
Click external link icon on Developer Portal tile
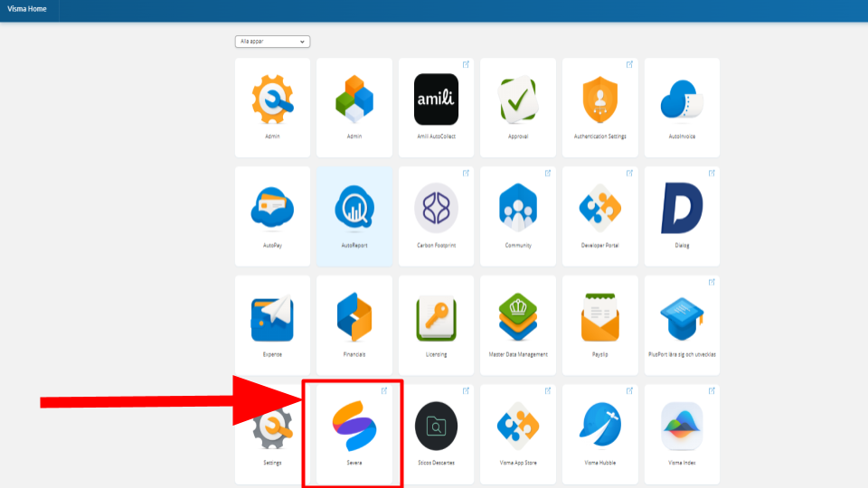(630, 174)
